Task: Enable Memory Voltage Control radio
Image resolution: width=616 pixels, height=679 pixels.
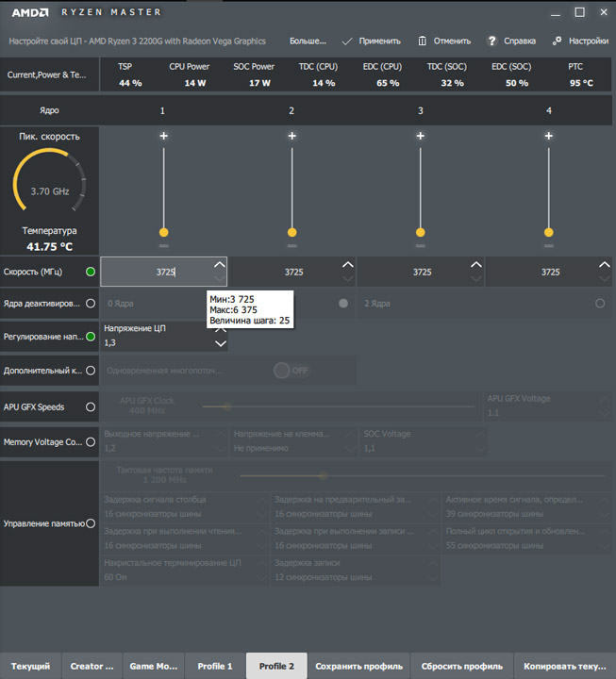Action: 91,441
